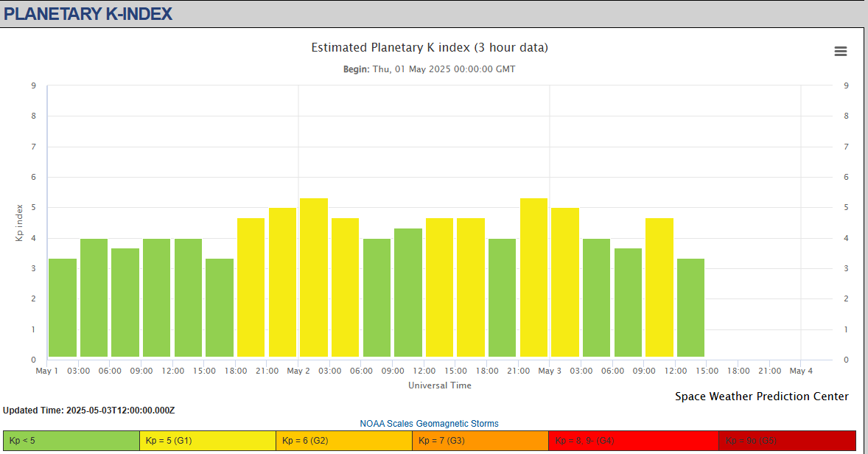Select the Kp = 6 (G2) legend box
868x454 pixels.
[343, 441]
